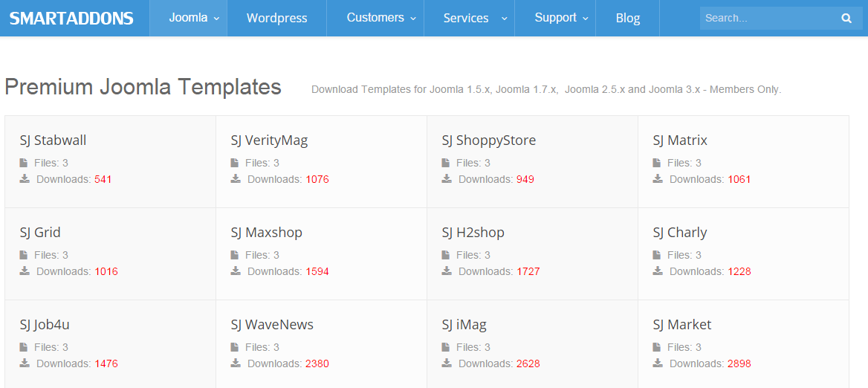Viewport: 868px width, 388px height.
Task: Click the file icon under SJ iMag
Action: (445, 347)
